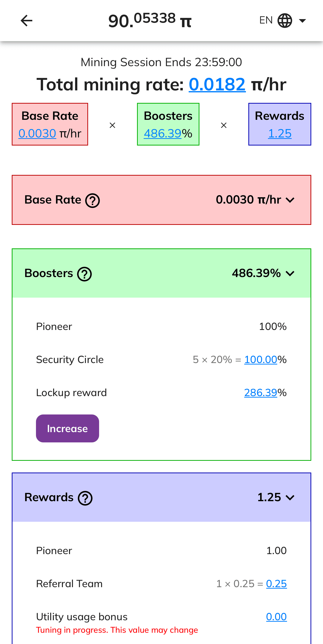Collapse the Rewards section chevron
The height and width of the screenshot is (644, 323).
tap(290, 498)
